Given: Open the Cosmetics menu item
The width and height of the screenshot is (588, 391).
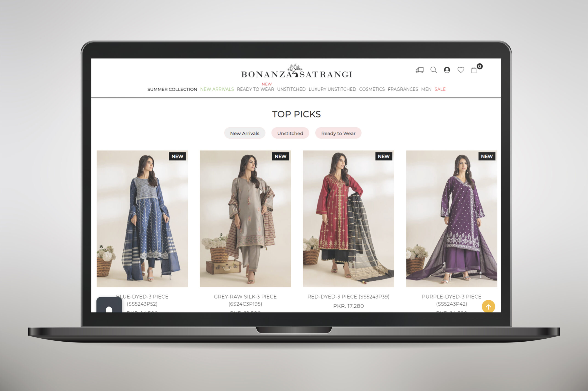Looking at the screenshot, I should (372, 89).
